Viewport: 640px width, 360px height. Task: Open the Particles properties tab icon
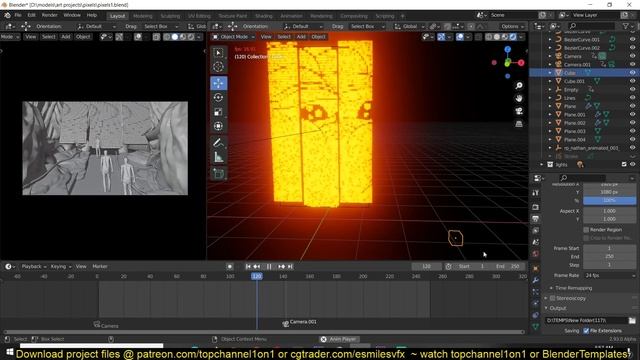point(536,292)
